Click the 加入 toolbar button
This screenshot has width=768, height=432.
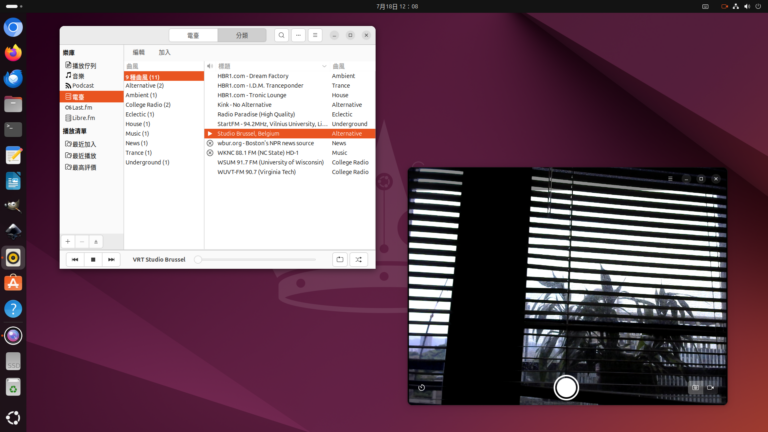pyautogui.click(x=165, y=52)
